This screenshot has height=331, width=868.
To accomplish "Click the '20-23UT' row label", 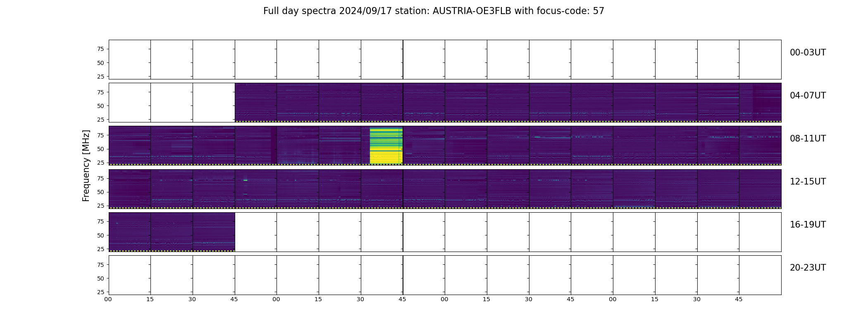I will pos(808,268).
